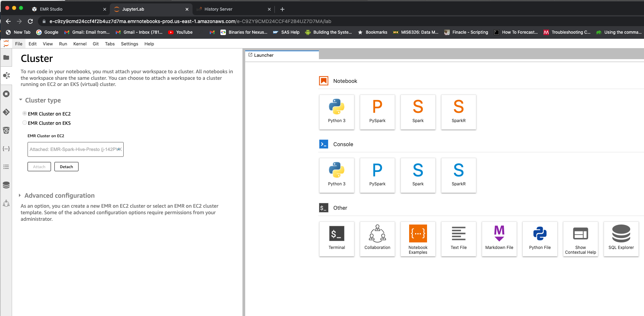Open Running Terminals and Kernels sidebar icon
644x316 pixels.
6,94
